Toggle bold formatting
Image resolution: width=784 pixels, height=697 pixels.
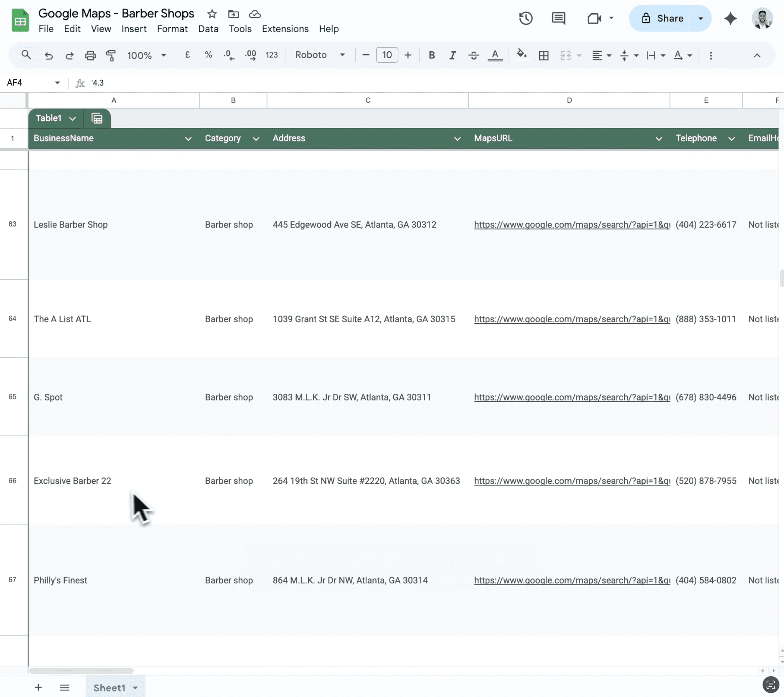[x=432, y=55]
